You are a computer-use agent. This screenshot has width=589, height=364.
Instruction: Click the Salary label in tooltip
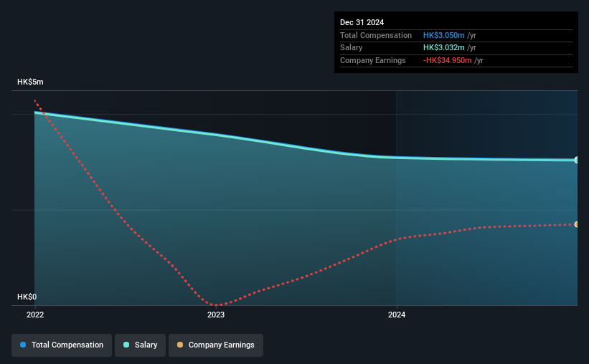tap(352, 48)
